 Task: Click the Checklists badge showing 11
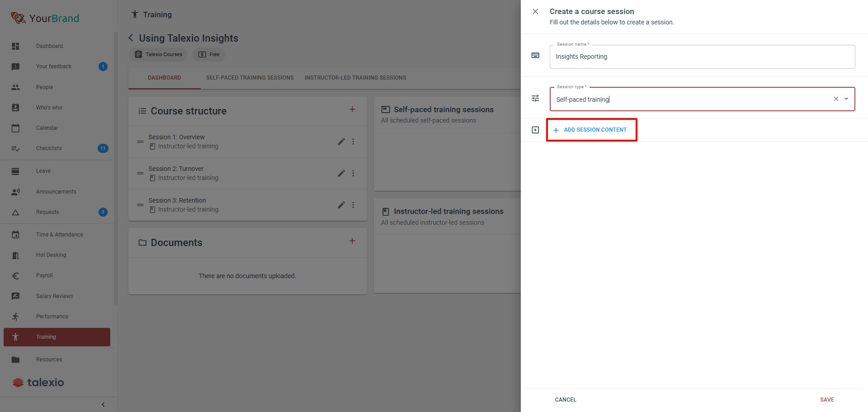click(103, 148)
